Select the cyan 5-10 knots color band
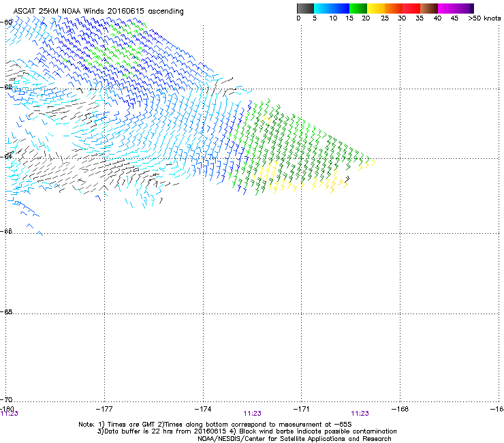The image size is (504, 443). pyautogui.click(x=323, y=8)
